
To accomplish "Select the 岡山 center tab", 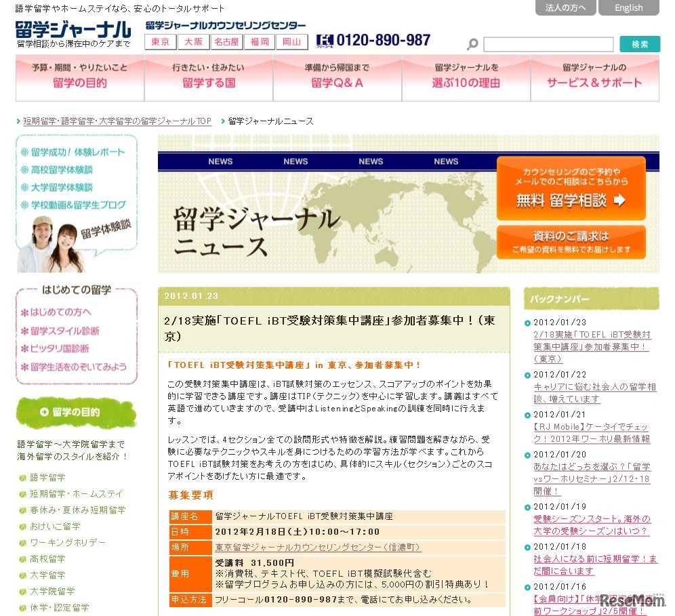I will coord(293,42).
